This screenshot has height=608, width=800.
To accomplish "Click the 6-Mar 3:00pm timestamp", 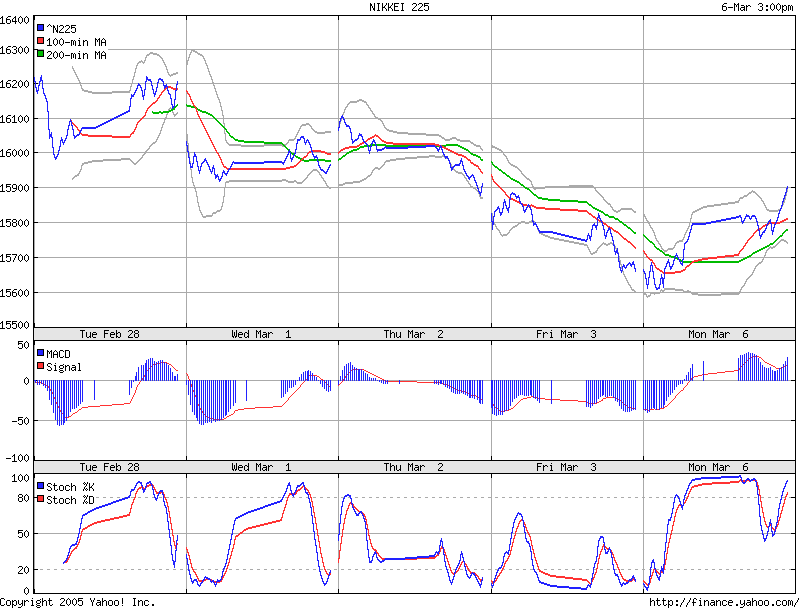I will click(x=757, y=7).
